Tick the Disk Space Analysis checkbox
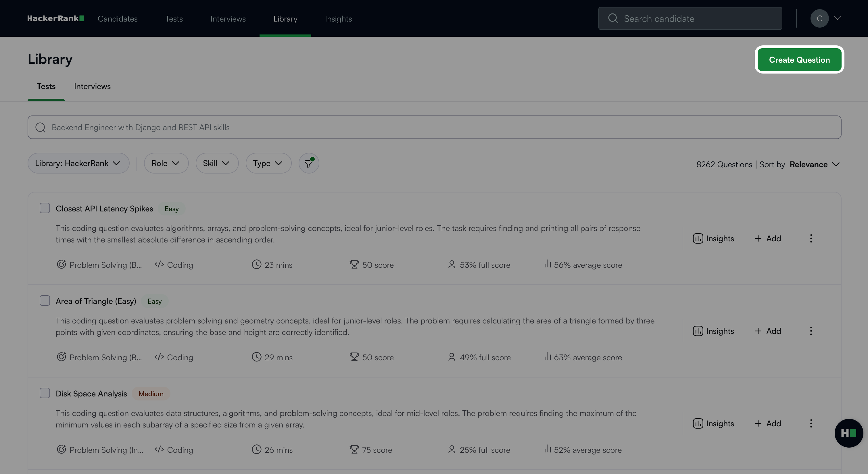Screen dimensions: 868x474 (45, 393)
